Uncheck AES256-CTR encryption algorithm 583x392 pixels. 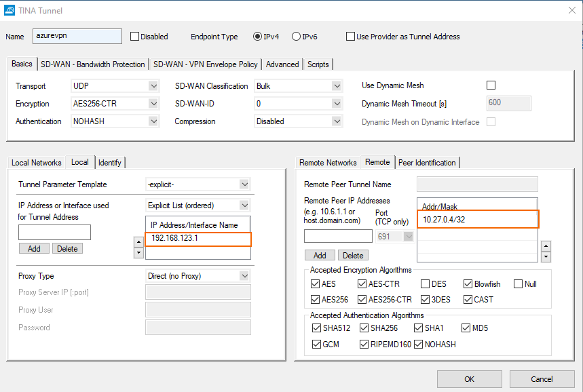(362, 300)
